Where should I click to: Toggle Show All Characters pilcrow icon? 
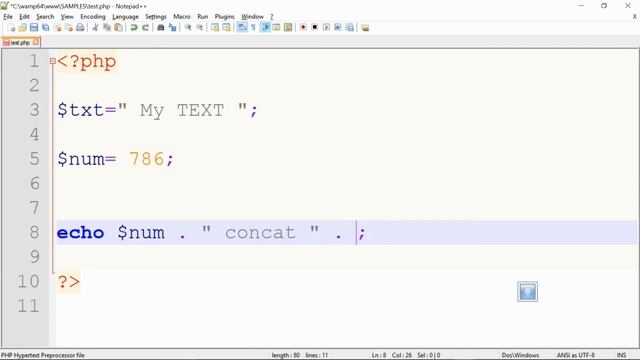pos(253,27)
